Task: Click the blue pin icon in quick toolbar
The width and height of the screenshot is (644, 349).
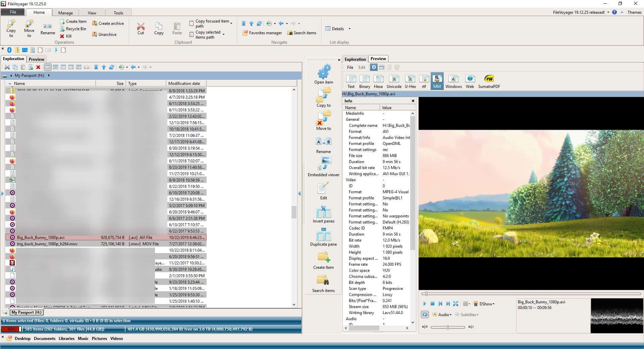Action: coord(56,50)
